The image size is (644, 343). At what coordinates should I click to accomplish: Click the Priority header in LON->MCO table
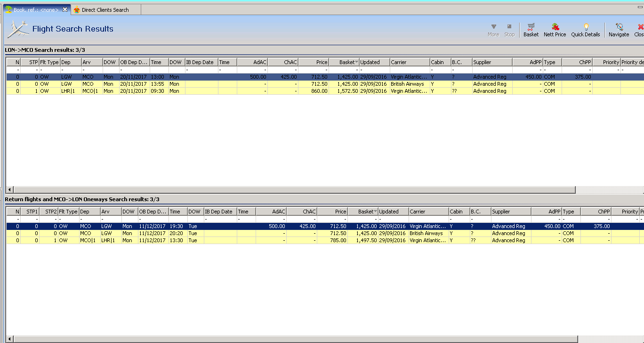point(606,62)
